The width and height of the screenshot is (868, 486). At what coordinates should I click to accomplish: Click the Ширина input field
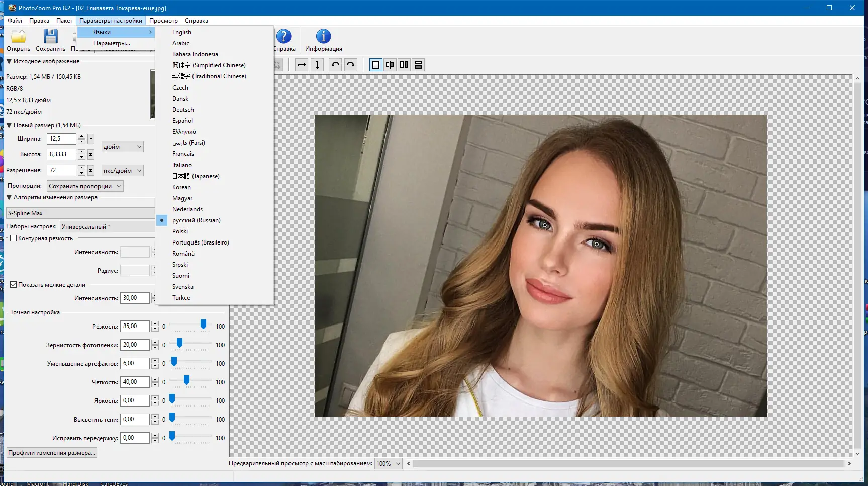[61, 139]
